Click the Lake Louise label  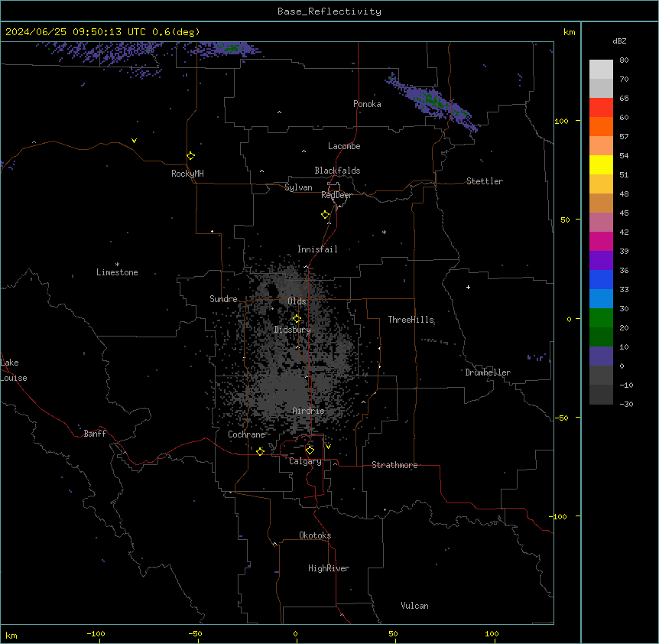click(x=14, y=370)
